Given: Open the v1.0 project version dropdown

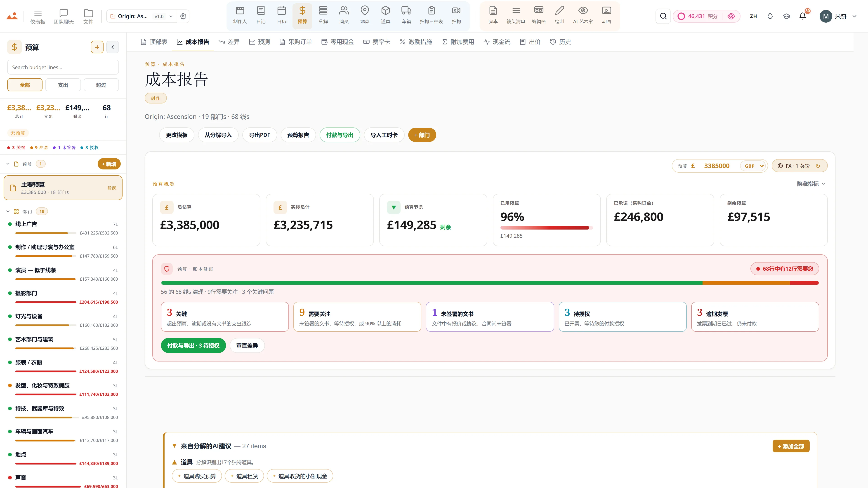Looking at the screenshot, I should (x=163, y=16).
